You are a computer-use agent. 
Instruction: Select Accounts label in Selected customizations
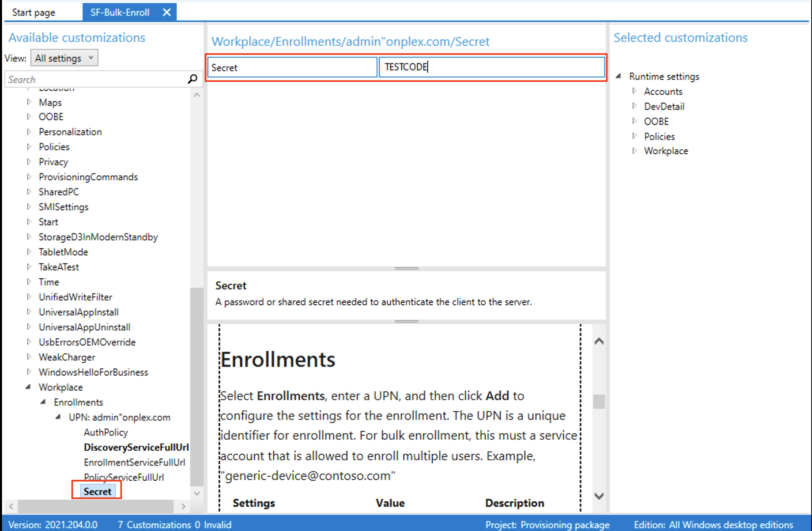click(x=663, y=91)
